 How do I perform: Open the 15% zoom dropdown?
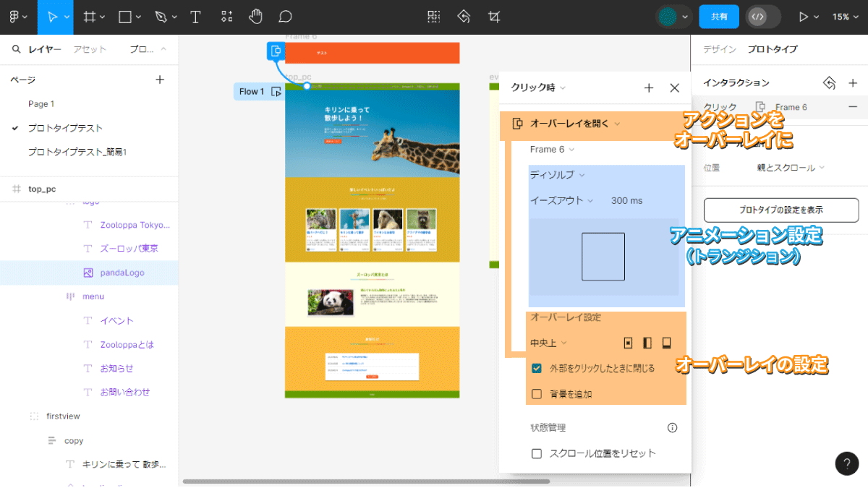[844, 17]
